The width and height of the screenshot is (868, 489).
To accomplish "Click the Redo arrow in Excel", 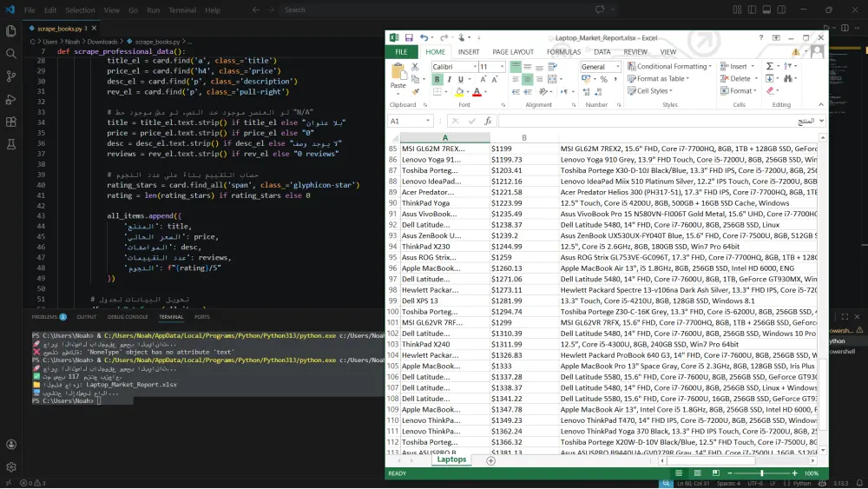I will tap(444, 37).
